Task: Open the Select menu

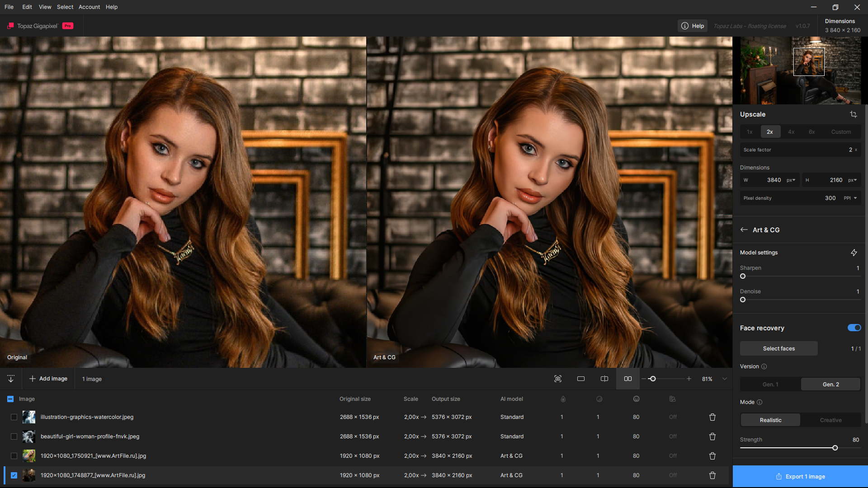Action: tap(65, 7)
